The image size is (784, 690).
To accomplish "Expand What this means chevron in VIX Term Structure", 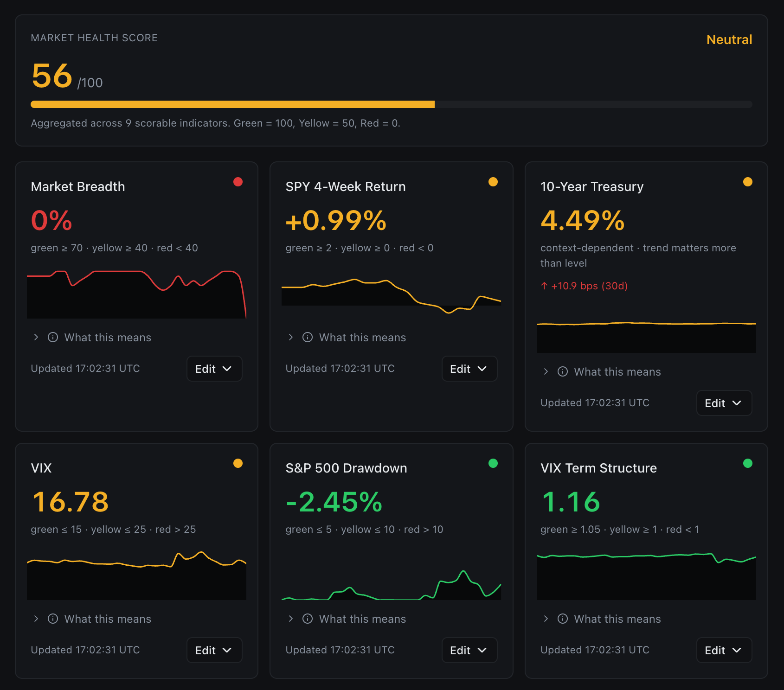I will pyautogui.click(x=546, y=619).
